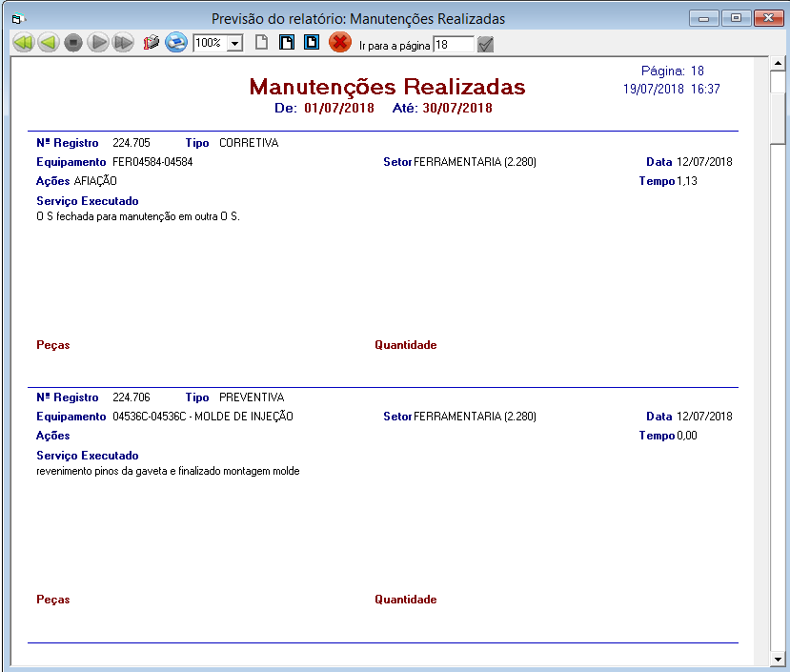
Task: Click scrollbar down arrow
Action: [x=778, y=659]
